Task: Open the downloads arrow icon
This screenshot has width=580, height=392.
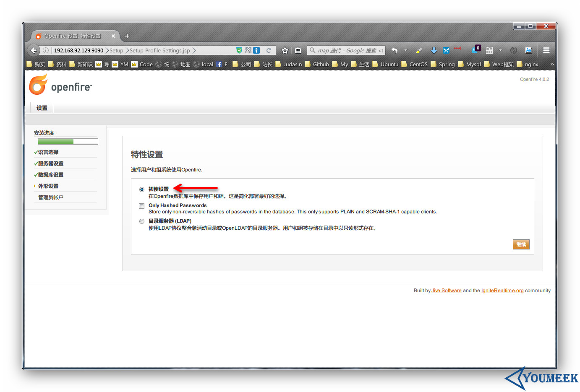Action: tap(434, 50)
